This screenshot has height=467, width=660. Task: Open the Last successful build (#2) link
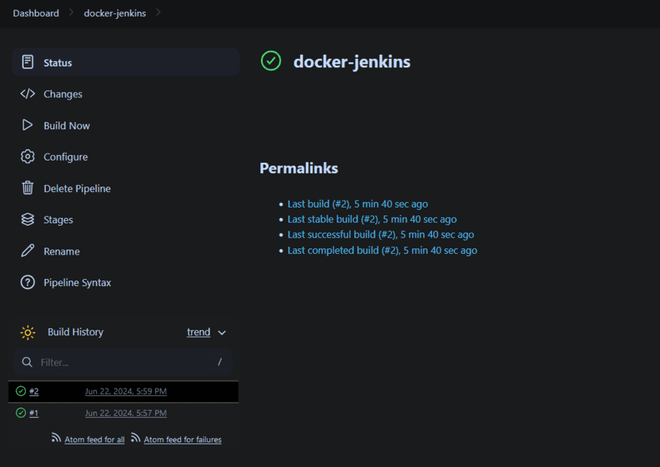pyautogui.click(x=380, y=235)
